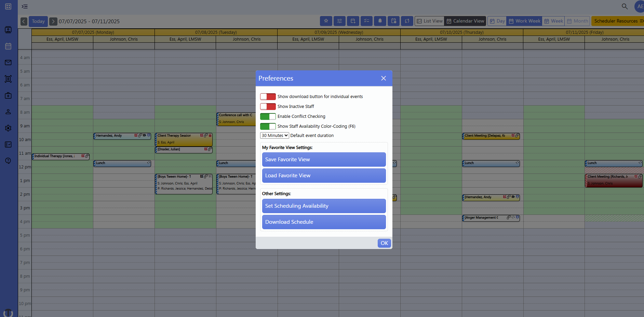
Task: Open the AE user avatar in the top bar
Action: [639, 6]
